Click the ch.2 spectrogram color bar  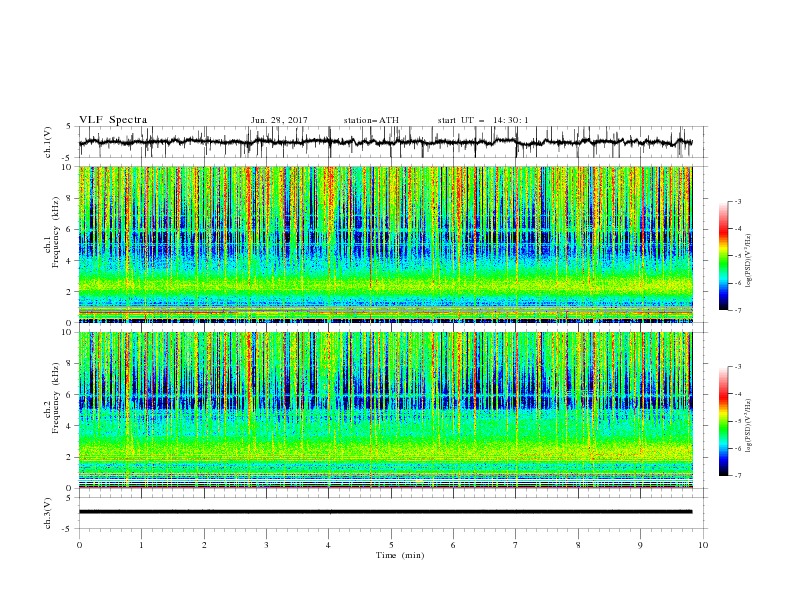[x=723, y=421]
